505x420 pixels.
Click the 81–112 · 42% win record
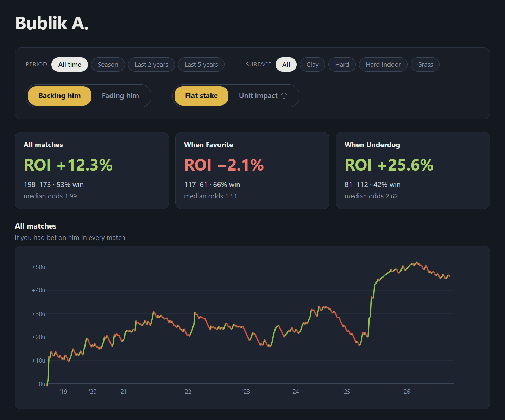coord(373,185)
